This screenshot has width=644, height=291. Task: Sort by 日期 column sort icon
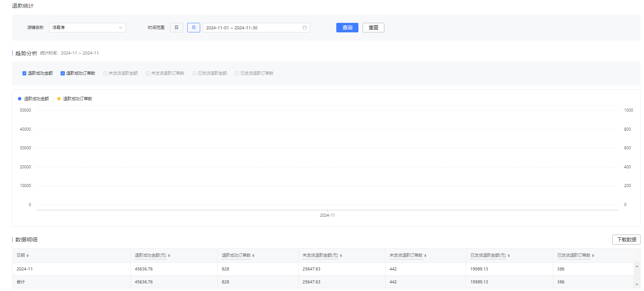click(x=28, y=256)
